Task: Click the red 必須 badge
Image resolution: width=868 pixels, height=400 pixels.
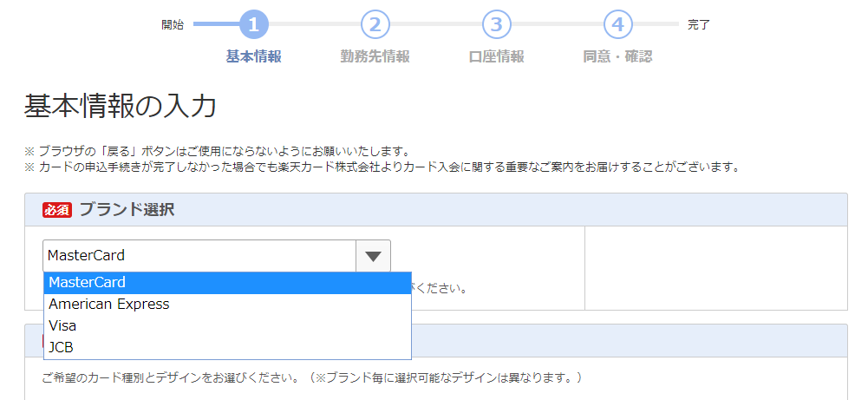Action: [x=56, y=210]
